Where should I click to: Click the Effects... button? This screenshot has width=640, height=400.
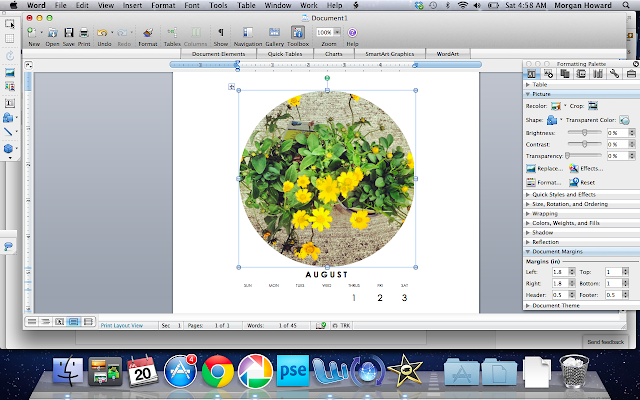586,169
